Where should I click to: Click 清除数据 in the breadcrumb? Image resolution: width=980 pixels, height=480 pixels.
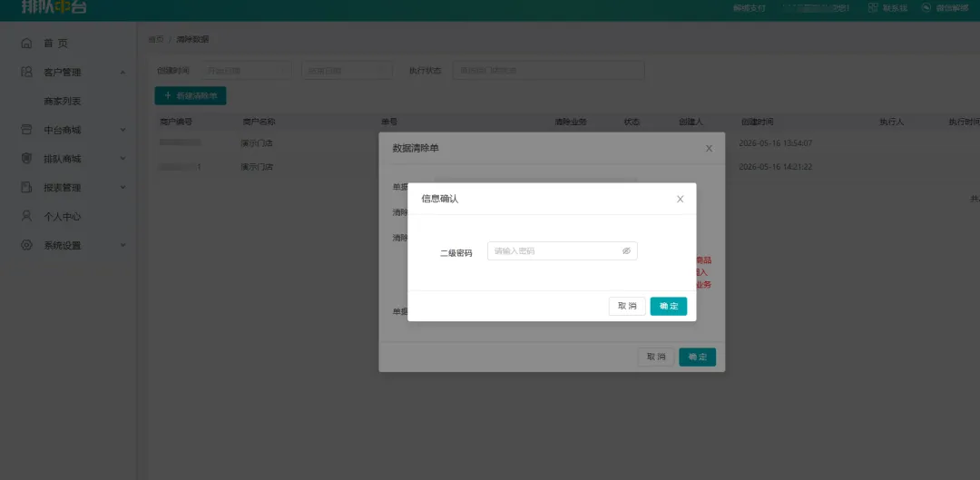192,39
